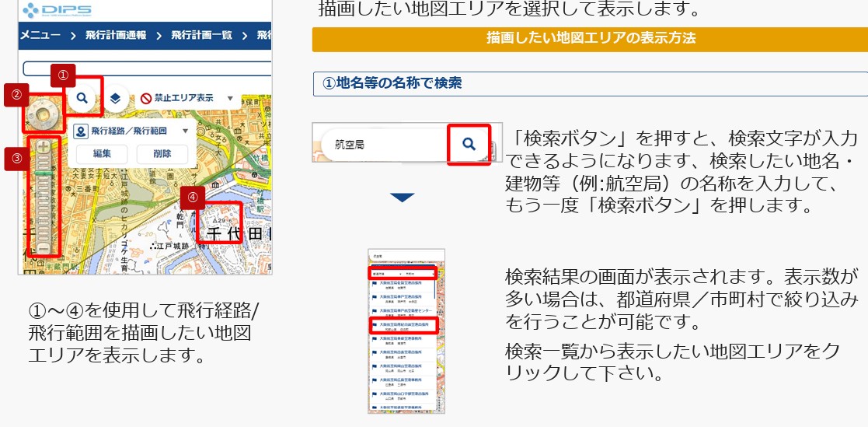This screenshot has width=868, height=427.
Task: Click the 編集 button
Action: point(103,154)
